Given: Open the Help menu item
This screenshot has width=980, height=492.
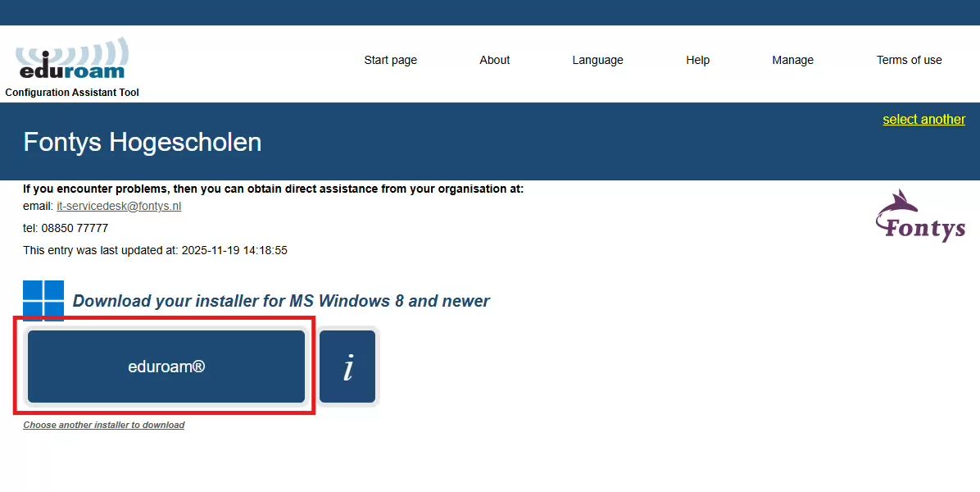Looking at the screenshot, I should pyautogui.click(x=697, y=60).
